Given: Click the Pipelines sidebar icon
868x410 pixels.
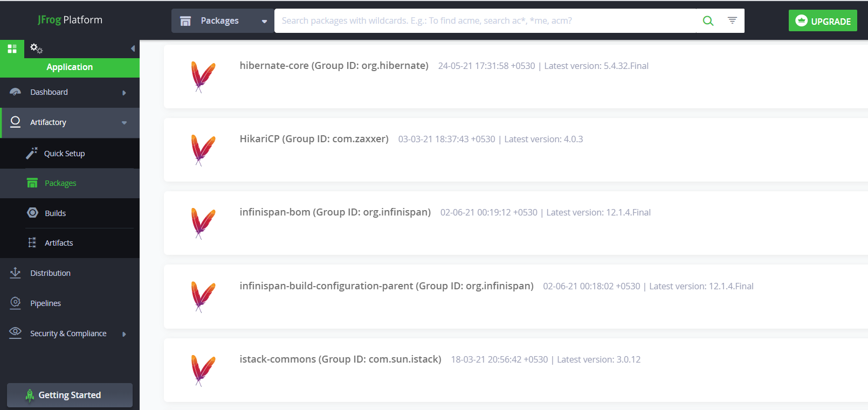Looking at the screenshot, I should (16, 303).
